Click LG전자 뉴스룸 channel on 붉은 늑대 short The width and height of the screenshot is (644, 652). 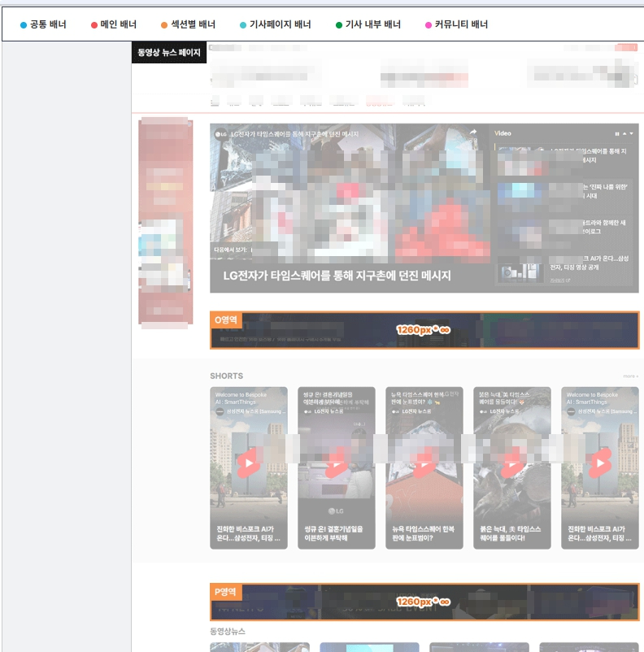[499, 411]
